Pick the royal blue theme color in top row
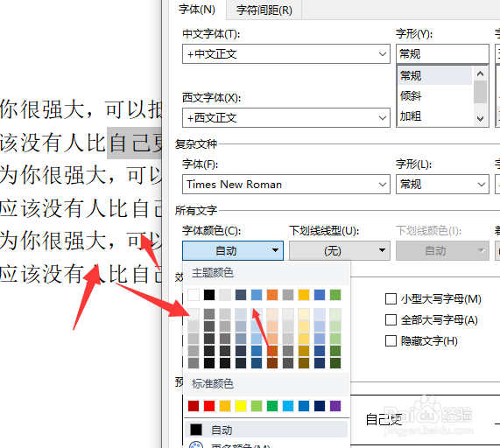 point(320,295)
